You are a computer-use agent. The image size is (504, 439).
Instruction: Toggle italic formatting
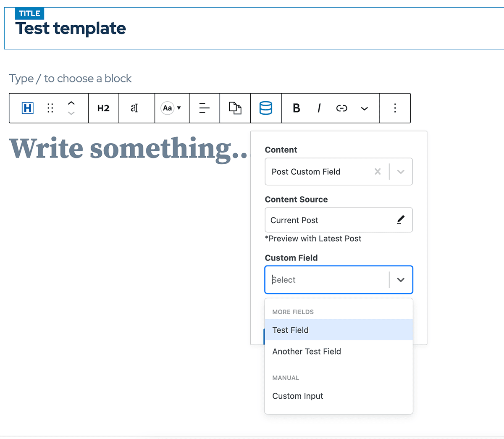319,108
